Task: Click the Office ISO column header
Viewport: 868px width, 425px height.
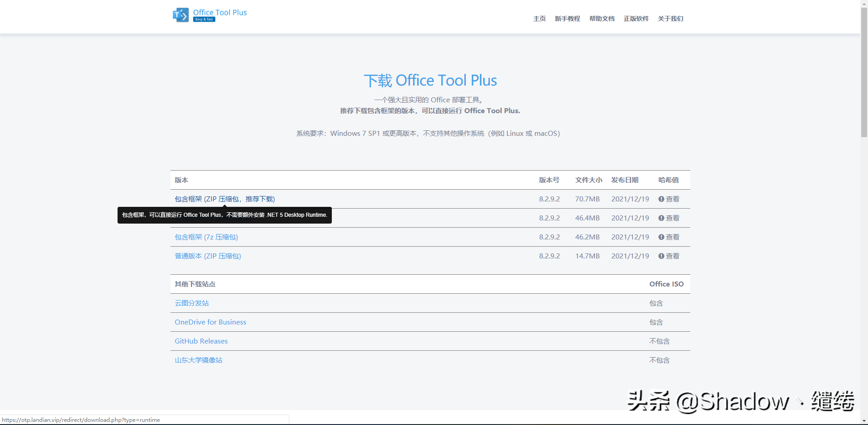Action: (x=666, y=284)
